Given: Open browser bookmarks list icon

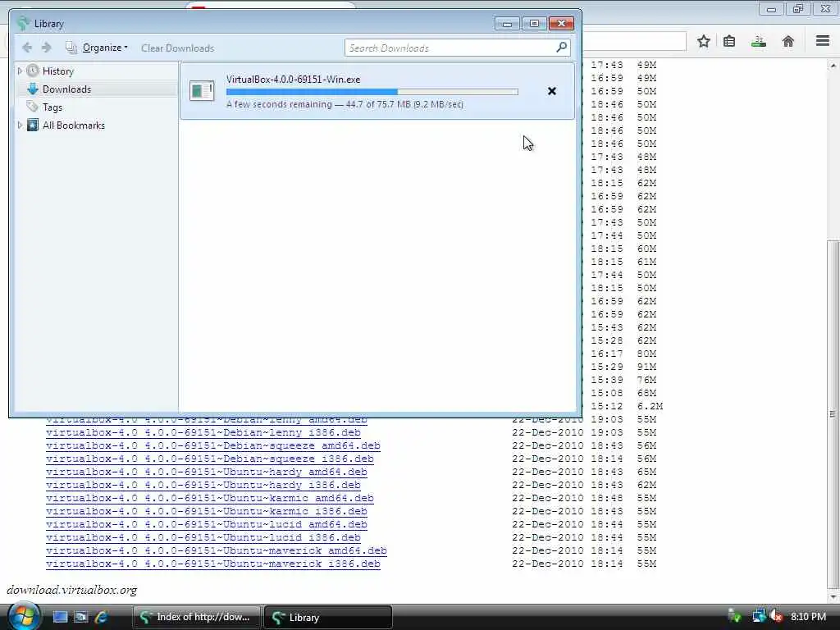Looking at the screenshot, I should [729, 41].
